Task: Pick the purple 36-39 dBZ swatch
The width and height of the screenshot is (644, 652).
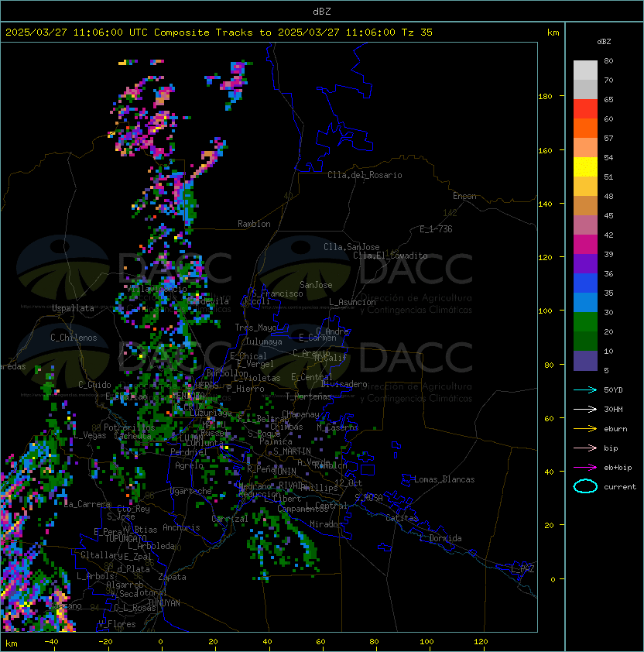Action: pos(585,263)
